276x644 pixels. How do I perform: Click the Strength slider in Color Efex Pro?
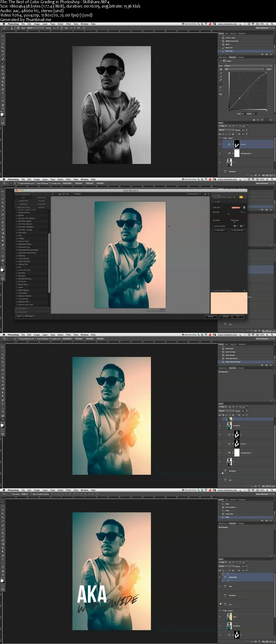tap(229, 214)
